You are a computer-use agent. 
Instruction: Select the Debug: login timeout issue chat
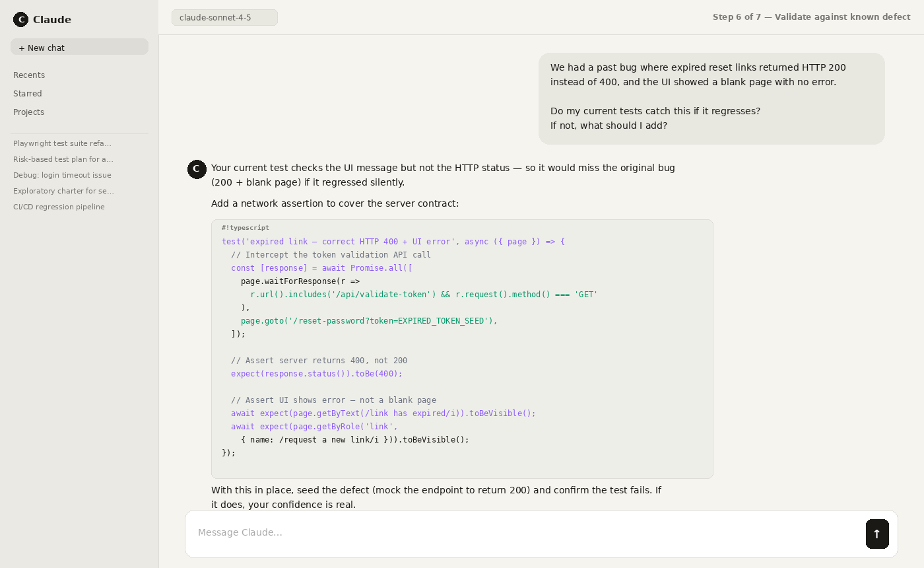(x=62, y=174)
